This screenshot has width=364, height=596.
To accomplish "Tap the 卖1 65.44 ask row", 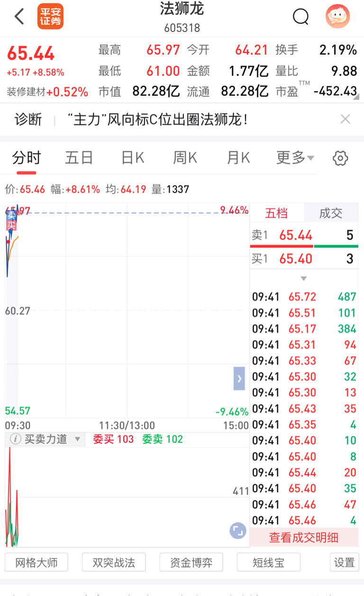I will (x=304, y=235).
